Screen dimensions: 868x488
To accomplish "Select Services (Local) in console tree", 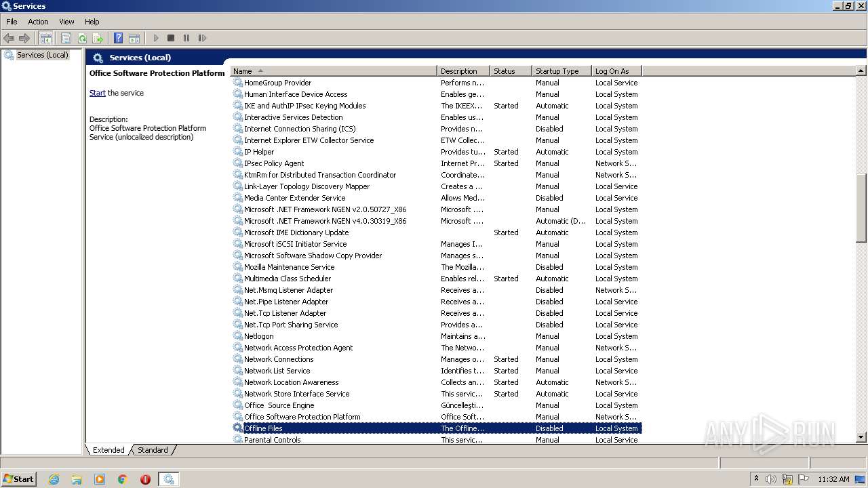I will click(43, 55).
